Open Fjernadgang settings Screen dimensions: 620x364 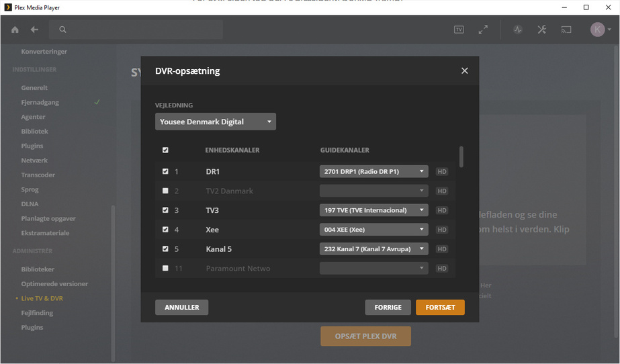(40, 102)
